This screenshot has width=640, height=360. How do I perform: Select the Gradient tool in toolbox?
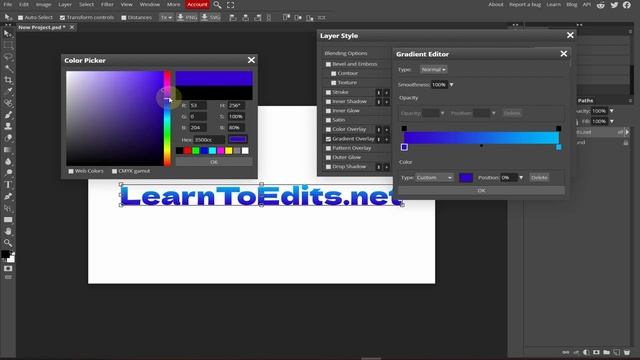(8, 150)
